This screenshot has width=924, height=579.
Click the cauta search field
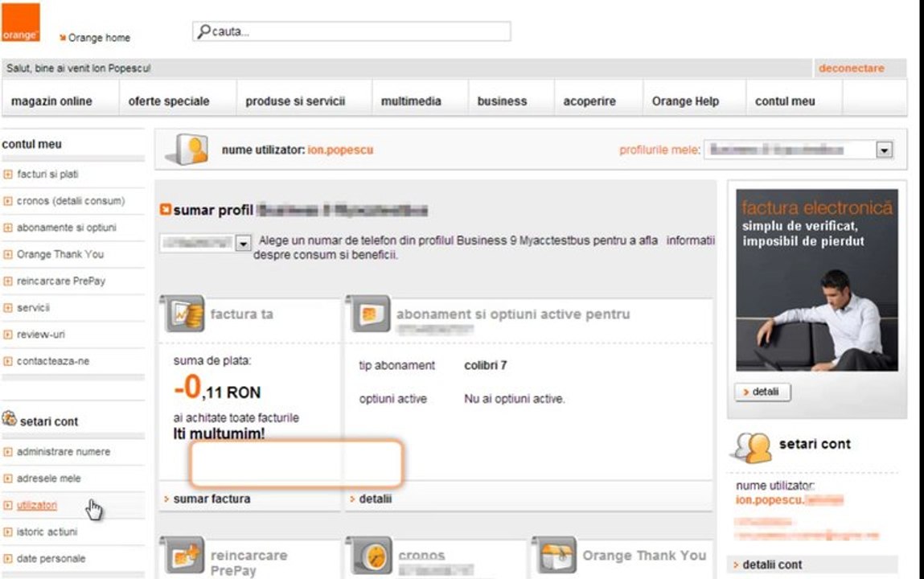(x=351, y=31)
